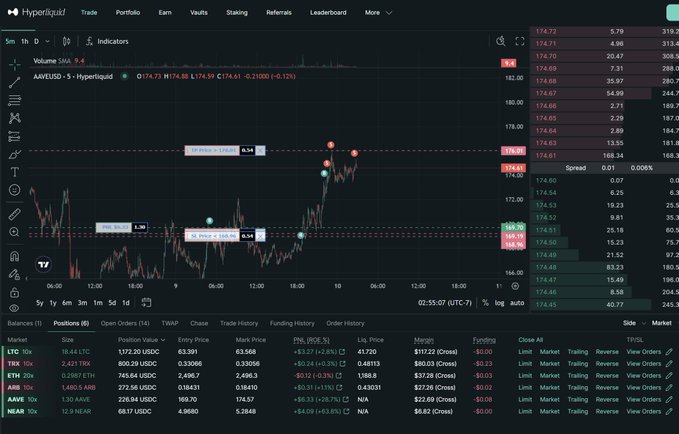
Task: Toggle percent scale on chart
Action: (x=485, y=302)
